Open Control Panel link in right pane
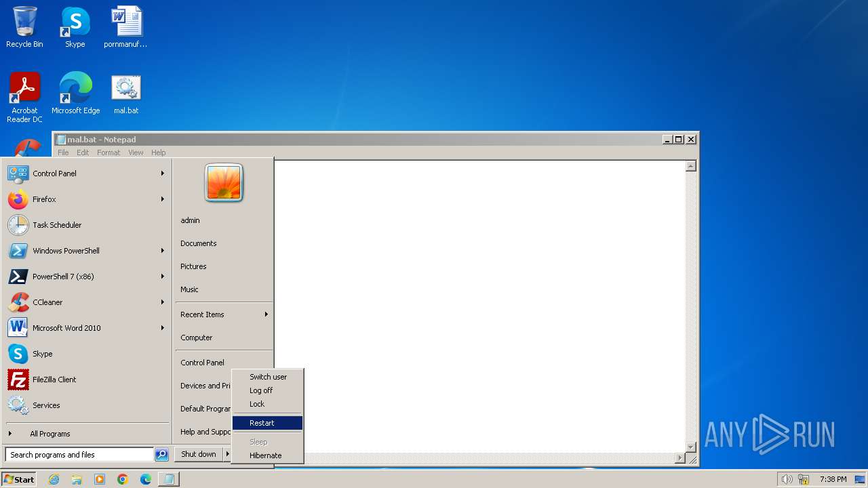The image size is (868, 488). click(202, 363)
